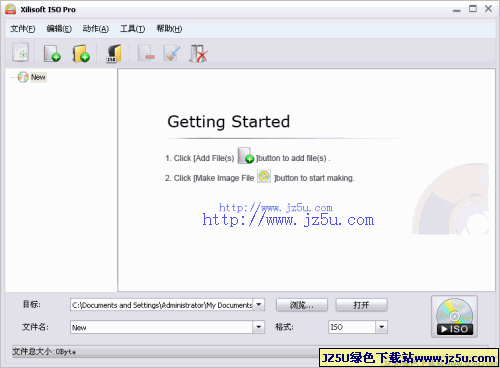Minimize the Xilisoft ISO Pro window
The height and width of the screenshot is (368, 500).
(457, 10)
